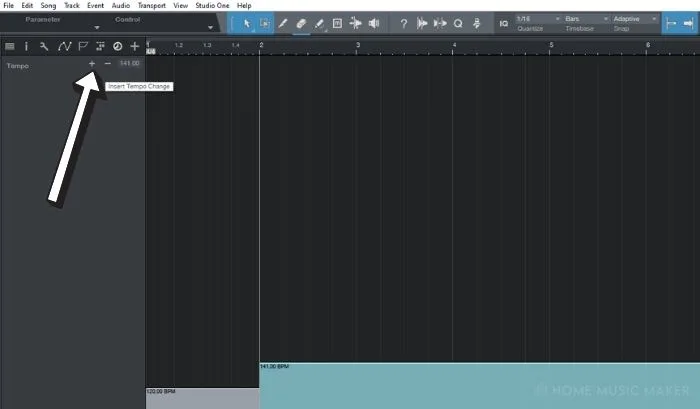
Task: Click bar 4 on the timeline ruler
Action: (x=454, y=45)
